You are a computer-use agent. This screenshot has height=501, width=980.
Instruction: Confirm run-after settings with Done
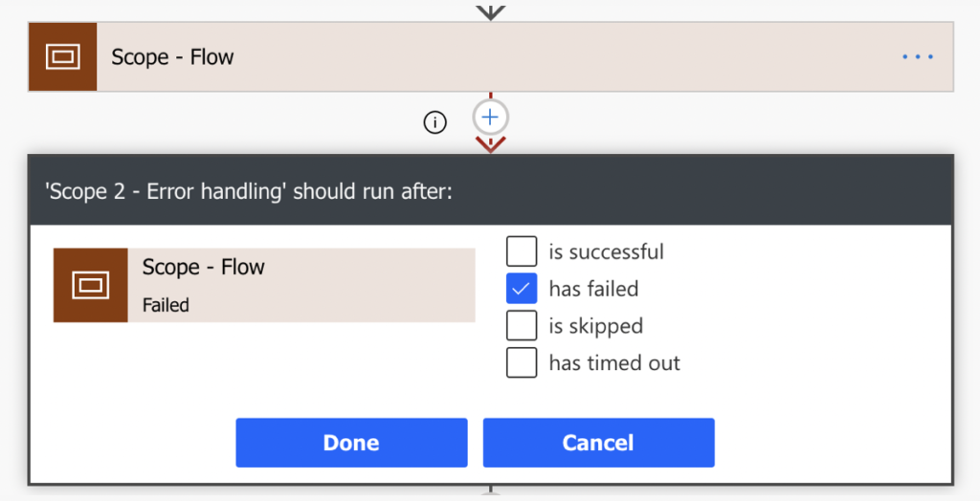[x=351, y=443]
